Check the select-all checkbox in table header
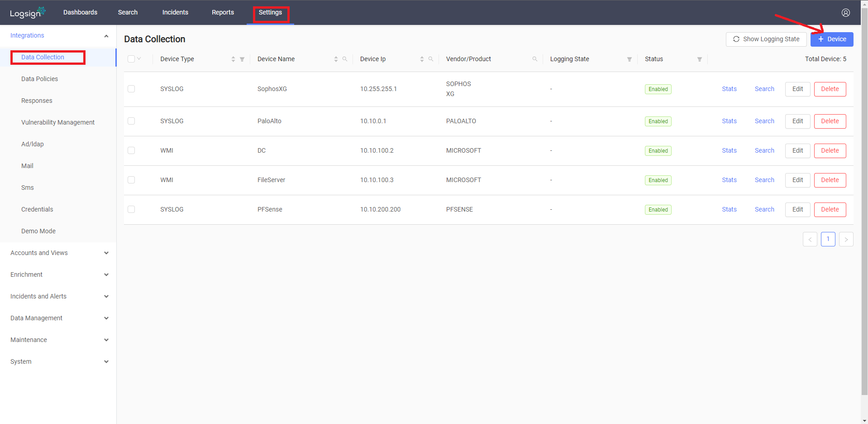 [130, 58]
